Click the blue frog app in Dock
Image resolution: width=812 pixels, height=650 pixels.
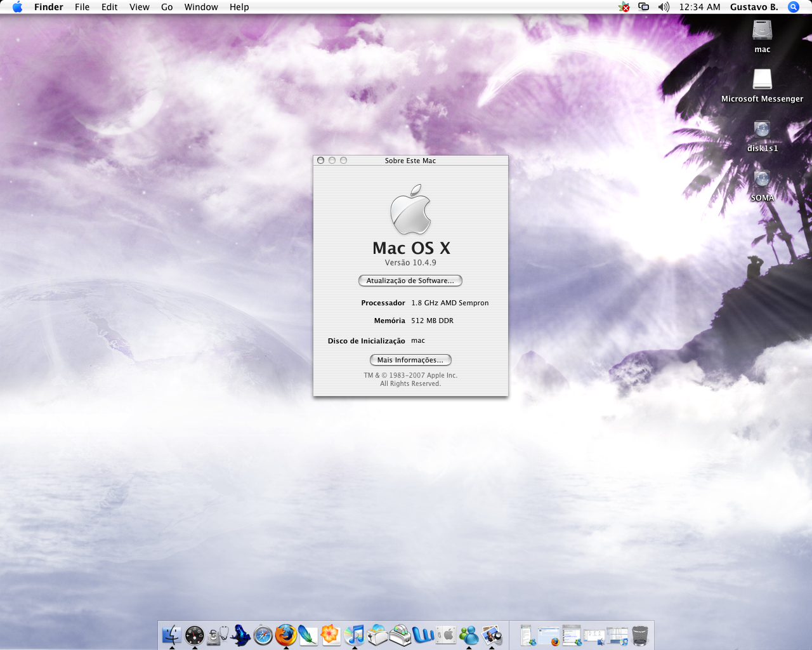[240, 635]
